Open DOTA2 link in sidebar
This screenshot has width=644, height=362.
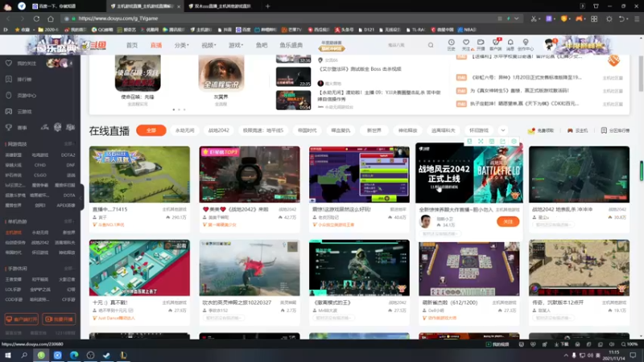[x=68, y=155]
